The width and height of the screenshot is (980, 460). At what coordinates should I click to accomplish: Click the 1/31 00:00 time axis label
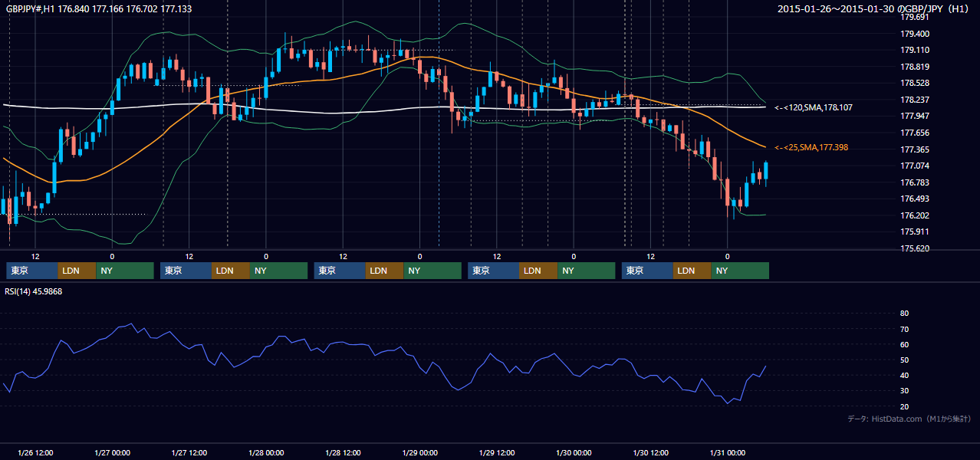coord(727,452)
